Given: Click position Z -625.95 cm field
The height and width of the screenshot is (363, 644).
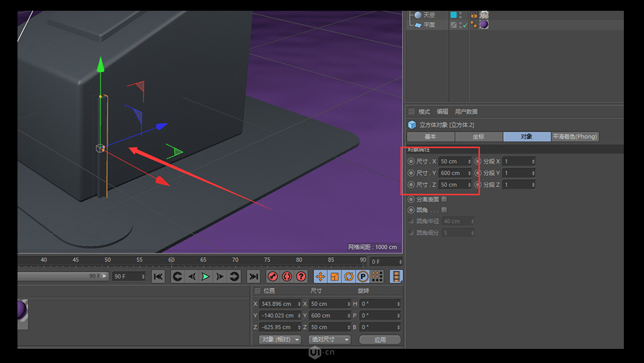Looking at the screenshot, I should pos(280,327).
